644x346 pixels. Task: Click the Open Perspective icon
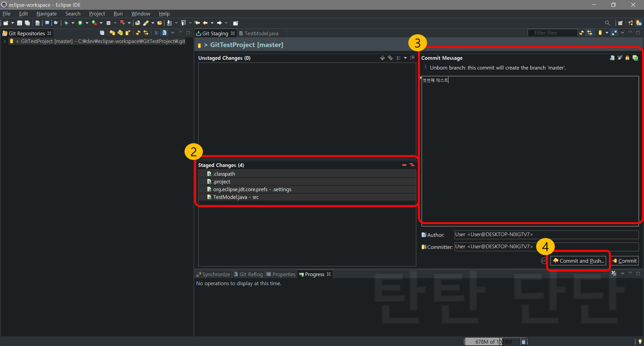[x=620, y=23]
